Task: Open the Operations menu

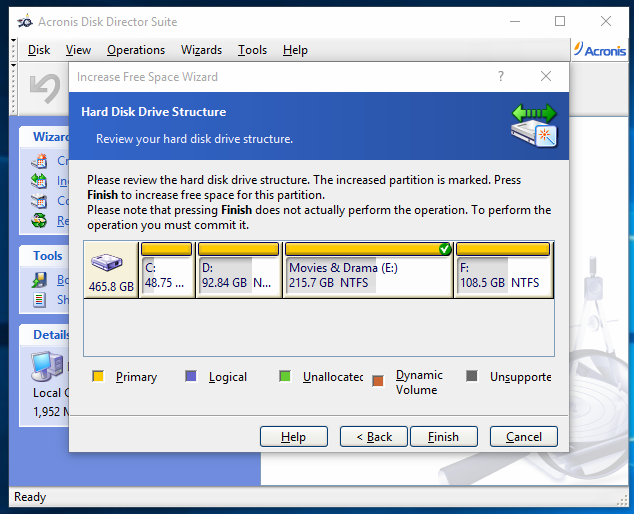Action: point(136,50)
